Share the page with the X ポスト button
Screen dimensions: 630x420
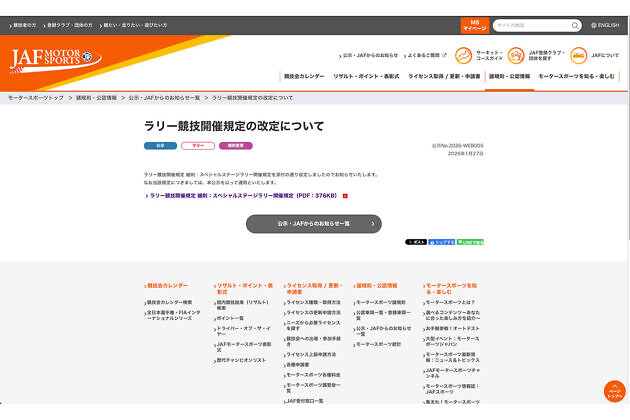click(416, 242)
